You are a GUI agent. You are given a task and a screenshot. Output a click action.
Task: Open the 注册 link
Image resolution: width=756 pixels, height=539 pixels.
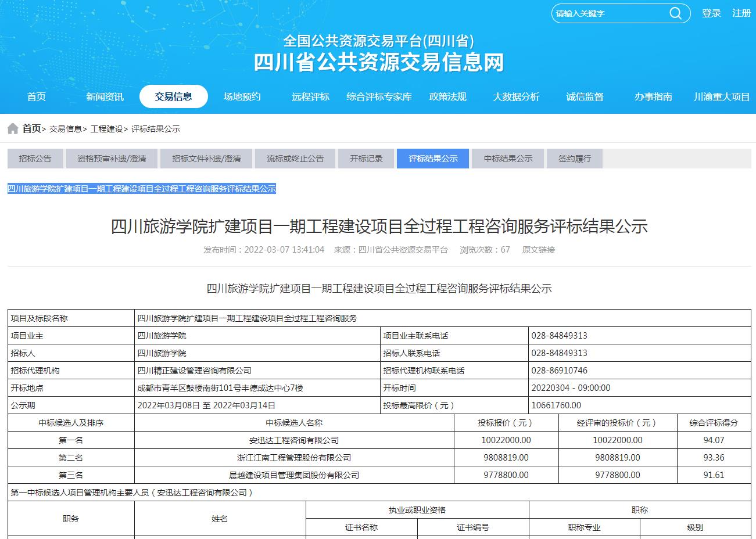point(741,13)
